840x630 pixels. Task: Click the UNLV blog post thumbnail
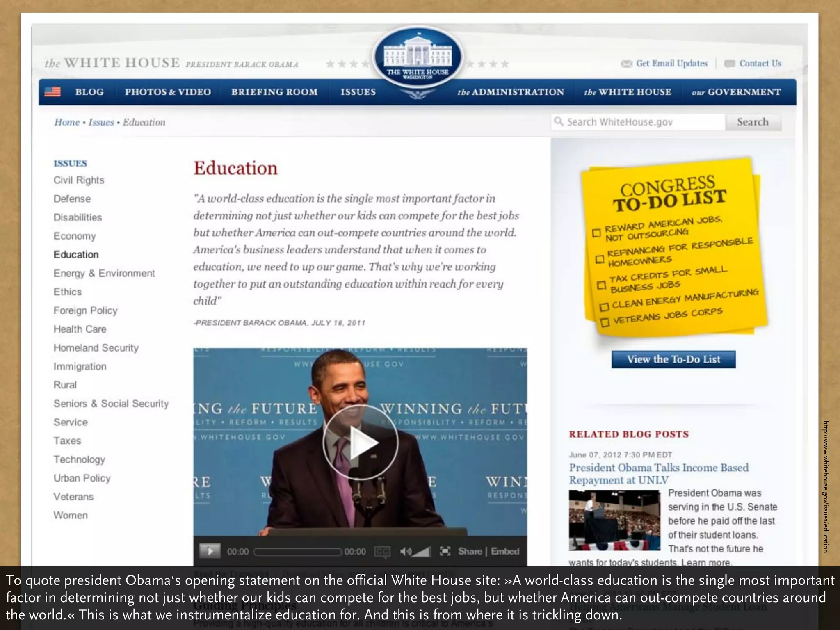tap(614, 520)
